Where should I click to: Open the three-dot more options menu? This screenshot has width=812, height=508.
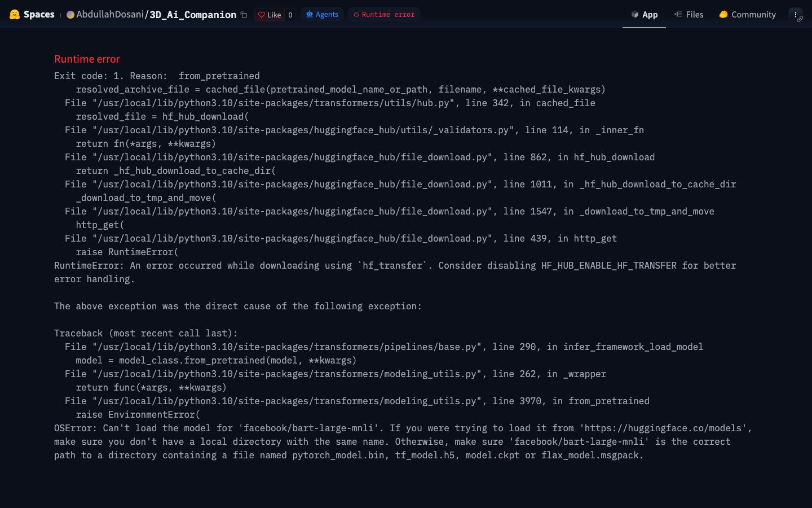(x=796, y=15)
